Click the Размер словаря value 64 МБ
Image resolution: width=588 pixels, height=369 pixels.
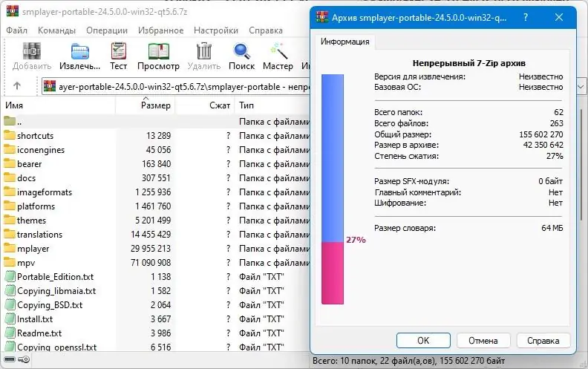(552, 228)
